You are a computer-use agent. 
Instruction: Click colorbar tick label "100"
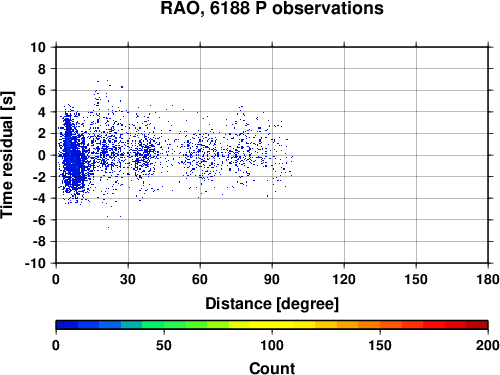pos(272,345)
